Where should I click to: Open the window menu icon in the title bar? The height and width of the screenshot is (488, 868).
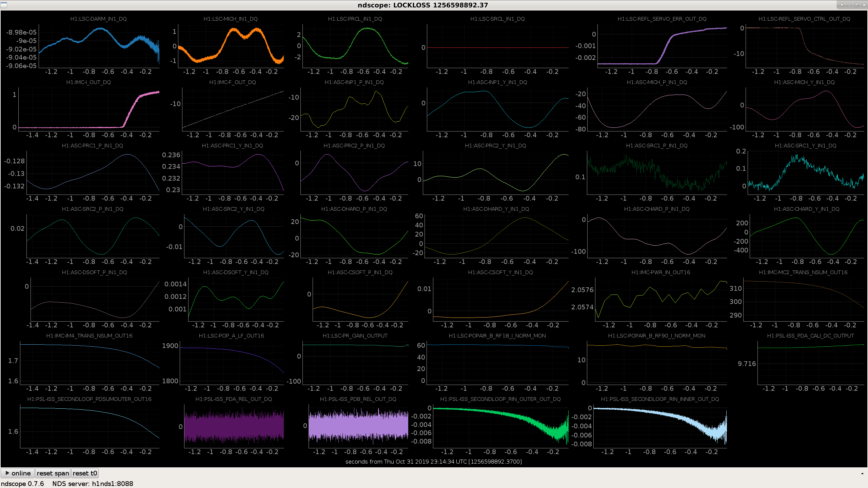pyautogui.click(x=4, y=5)
